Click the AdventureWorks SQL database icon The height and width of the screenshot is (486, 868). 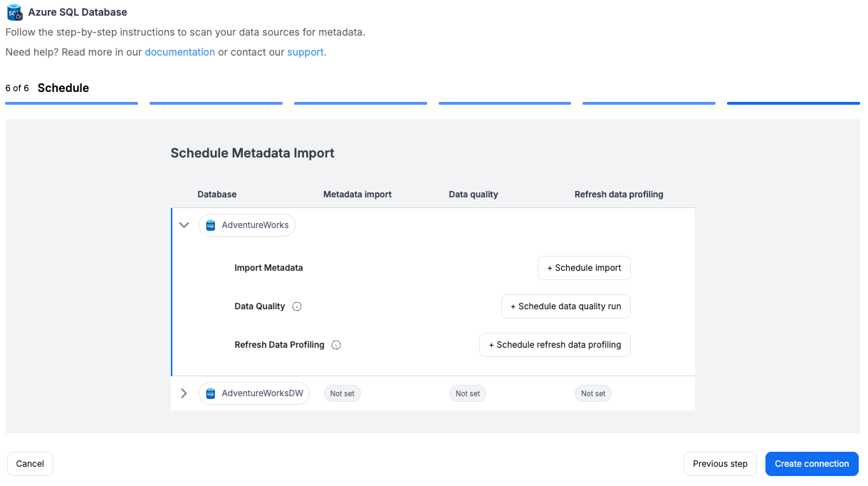pyautogui.click(x=210, y=225)
